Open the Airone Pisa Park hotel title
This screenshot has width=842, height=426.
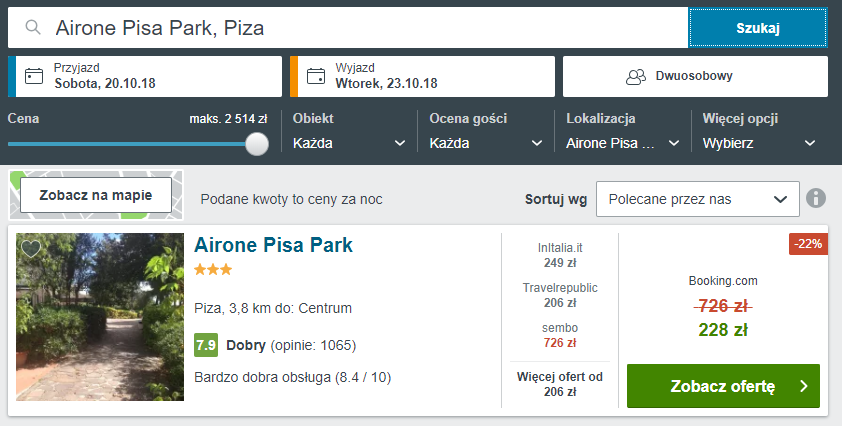(273, 244)
